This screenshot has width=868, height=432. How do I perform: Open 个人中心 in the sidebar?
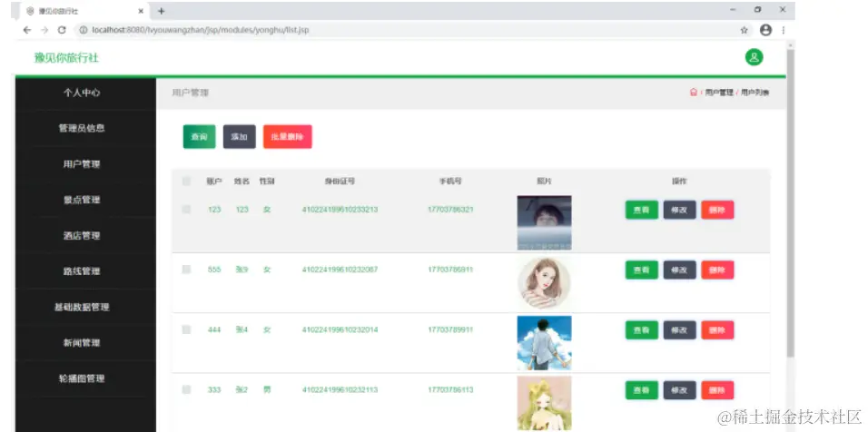(x=82, y=93)
